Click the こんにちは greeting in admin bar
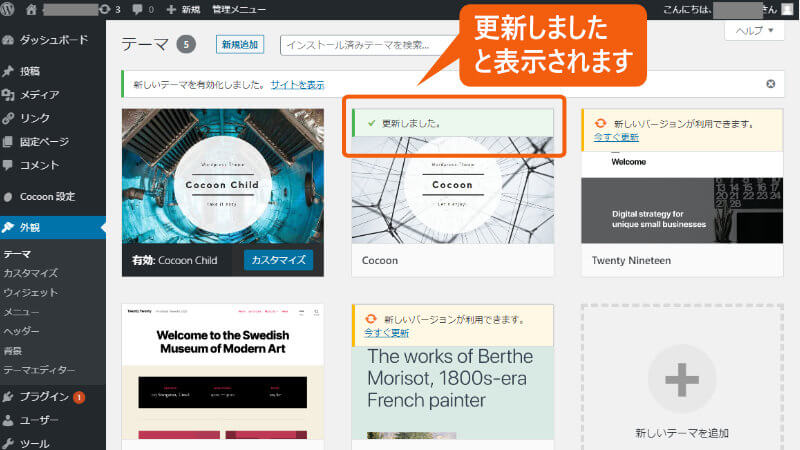800x450 pixels. click(687, 9)
